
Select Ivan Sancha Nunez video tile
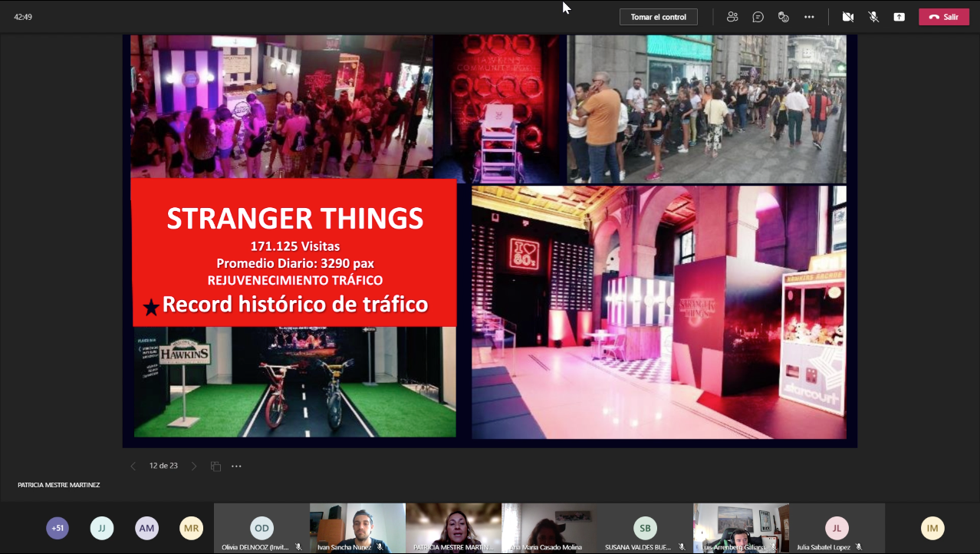357,528
